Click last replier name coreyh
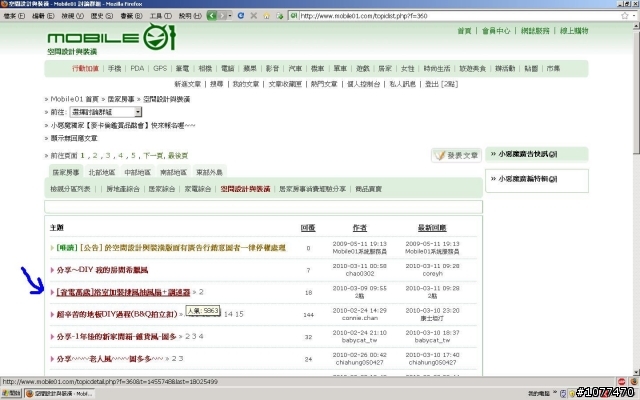The height and width of the screenshot is (400, 640). (x=432, y=273)
